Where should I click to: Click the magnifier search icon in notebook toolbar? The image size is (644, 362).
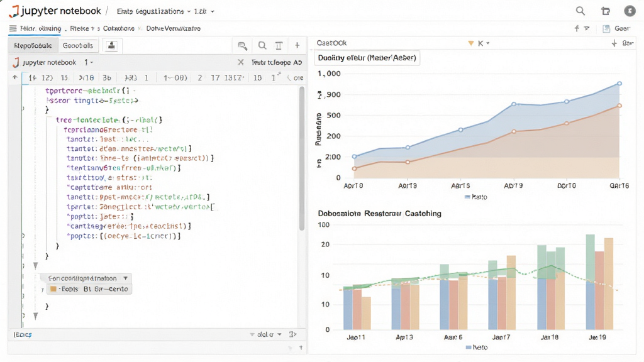click(262, 45)
